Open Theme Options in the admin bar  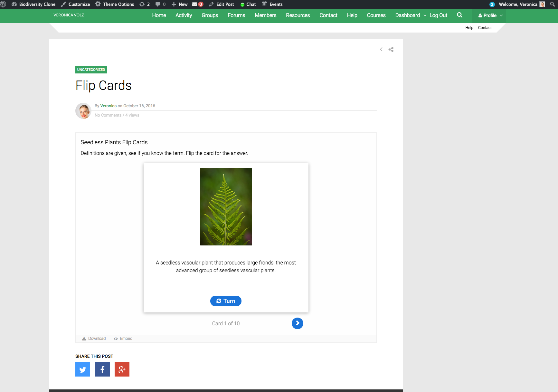(x=115, y=4)
